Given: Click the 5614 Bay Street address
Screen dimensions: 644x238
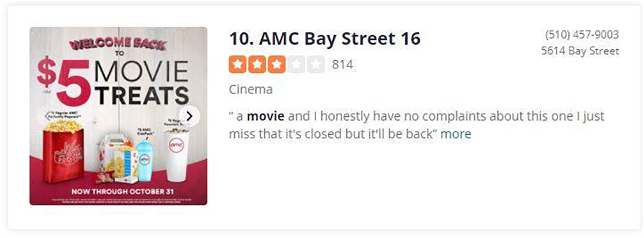Looking at the screenshot, I should pyautogui.click(x=580, y=51).
